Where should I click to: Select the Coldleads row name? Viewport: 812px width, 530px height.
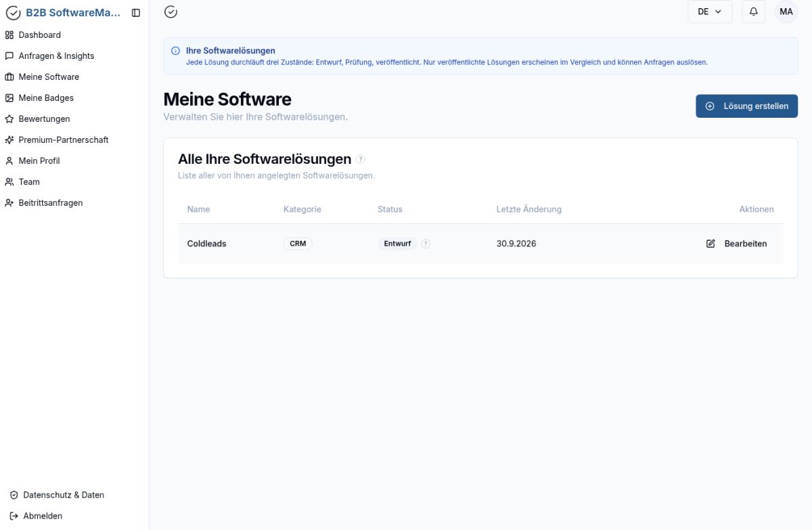pos(206,244)
